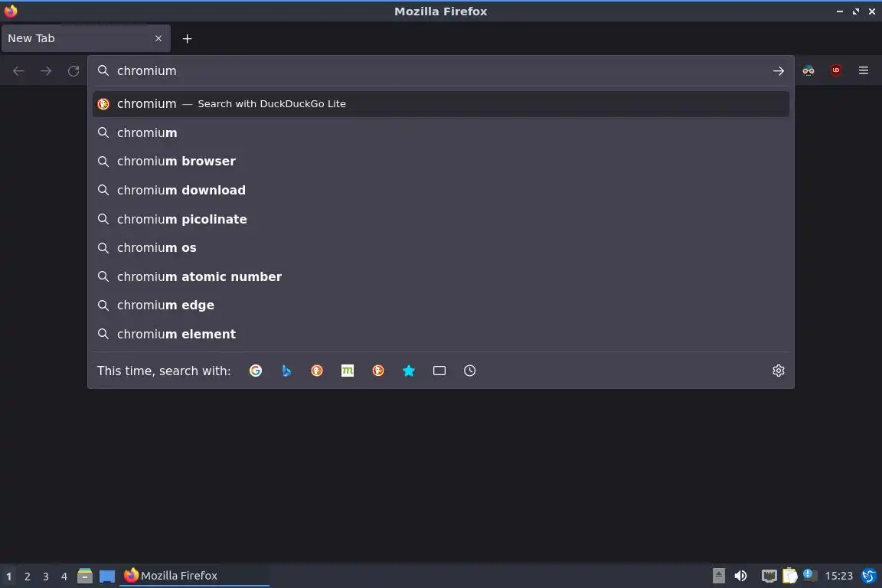This screenshot has width=882, height=588.
Task: Choose chromium Search with DuckDuckGo Lite
Action: click(441, 104)
